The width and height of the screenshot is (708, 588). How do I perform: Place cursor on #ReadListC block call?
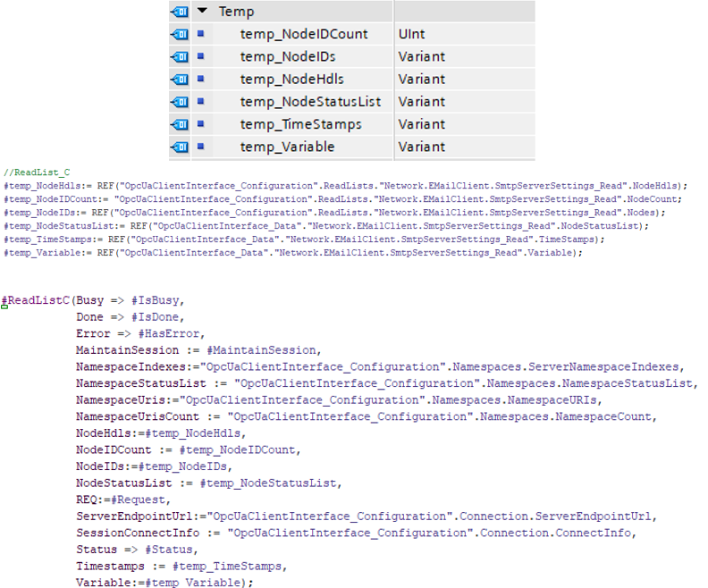tap(36, 300)
